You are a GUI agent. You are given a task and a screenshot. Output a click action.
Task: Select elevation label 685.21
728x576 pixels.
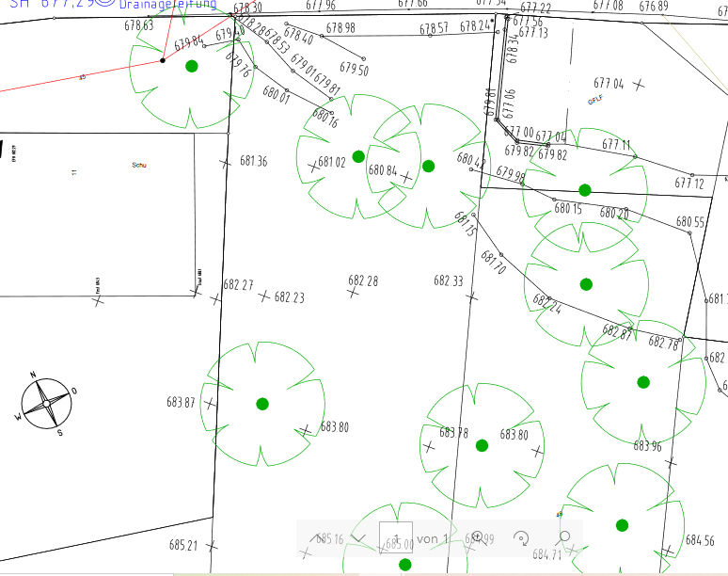[x=183, y=545]
